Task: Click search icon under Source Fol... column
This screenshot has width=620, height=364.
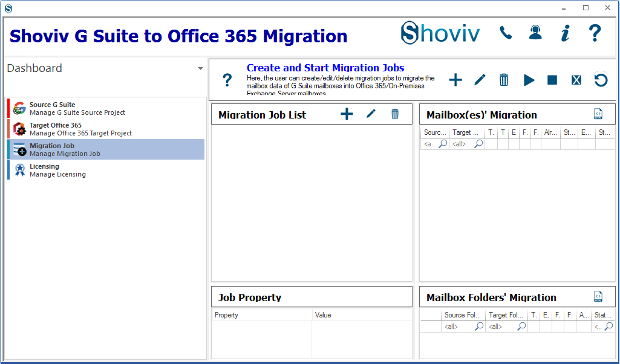Action: [479, 326]
